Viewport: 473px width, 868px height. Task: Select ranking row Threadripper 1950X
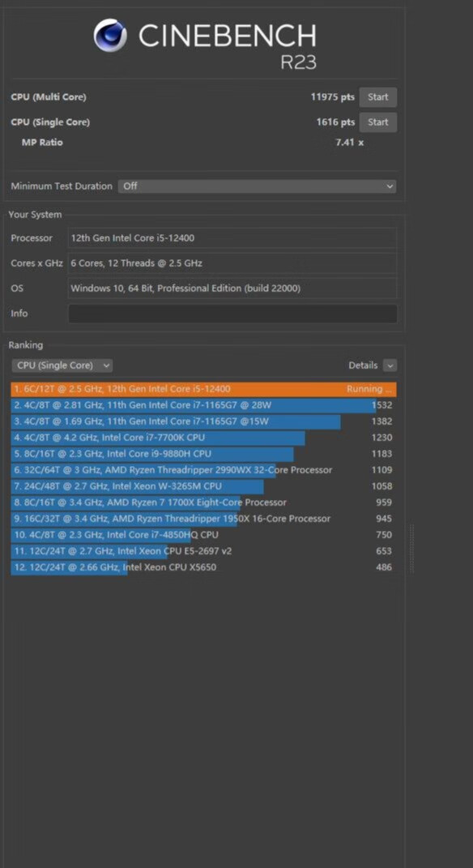203,519
